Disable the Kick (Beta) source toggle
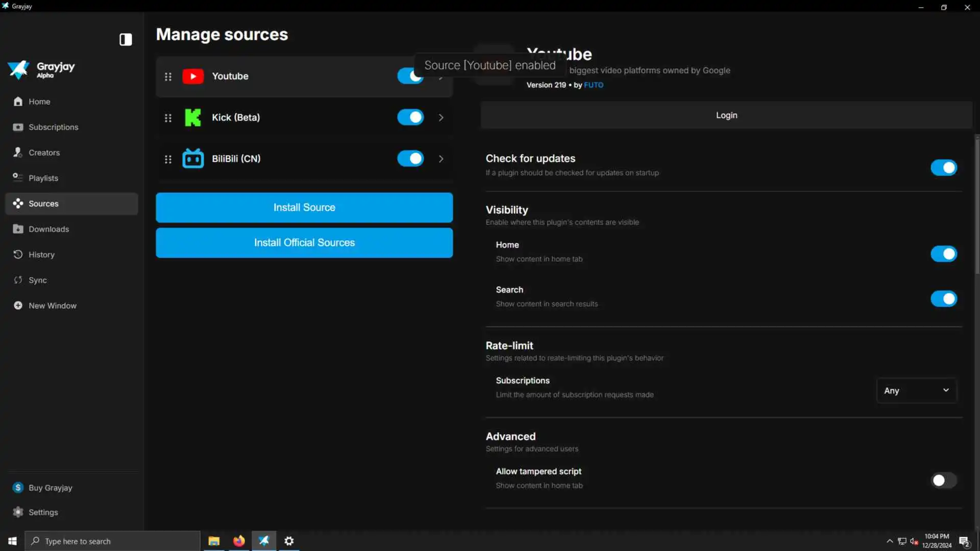Viewport: 980px width, 551px height. [x=410, y=117]
